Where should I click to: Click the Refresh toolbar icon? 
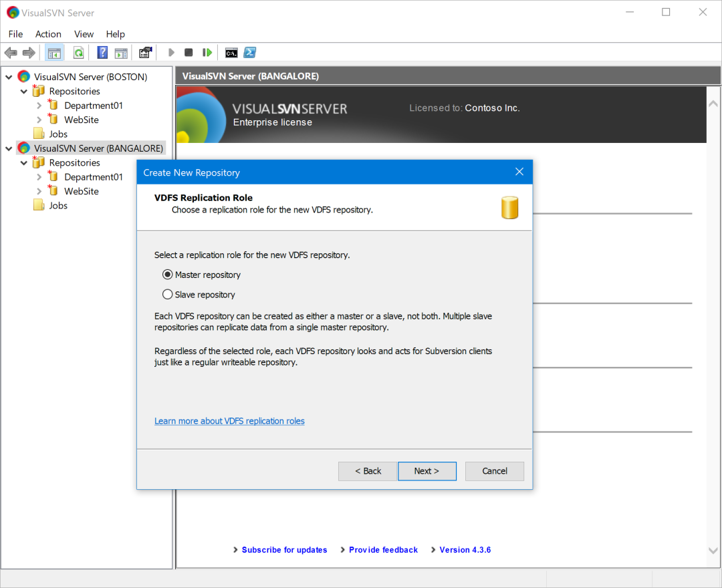79,53
